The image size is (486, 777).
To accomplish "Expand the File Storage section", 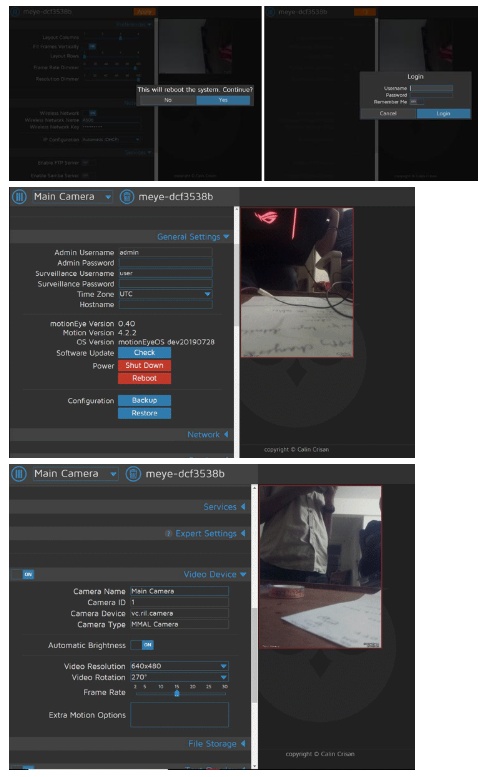I will point(216,743).
